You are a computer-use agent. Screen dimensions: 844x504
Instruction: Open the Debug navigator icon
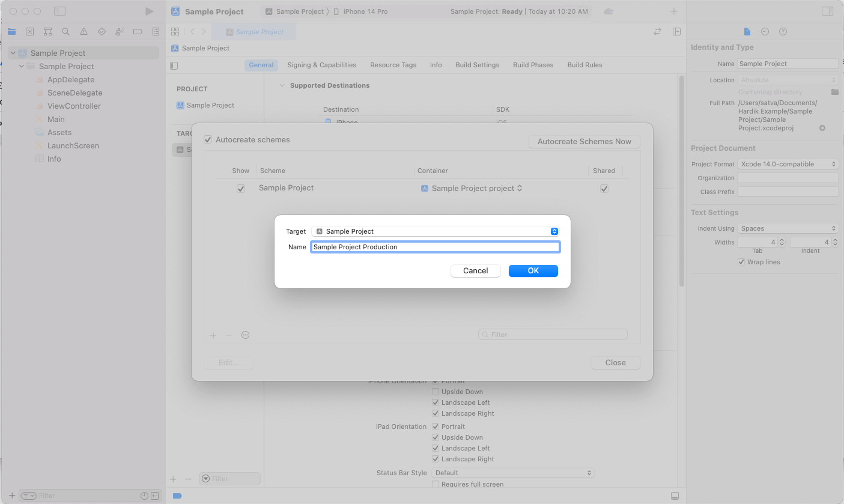[120, 32]
